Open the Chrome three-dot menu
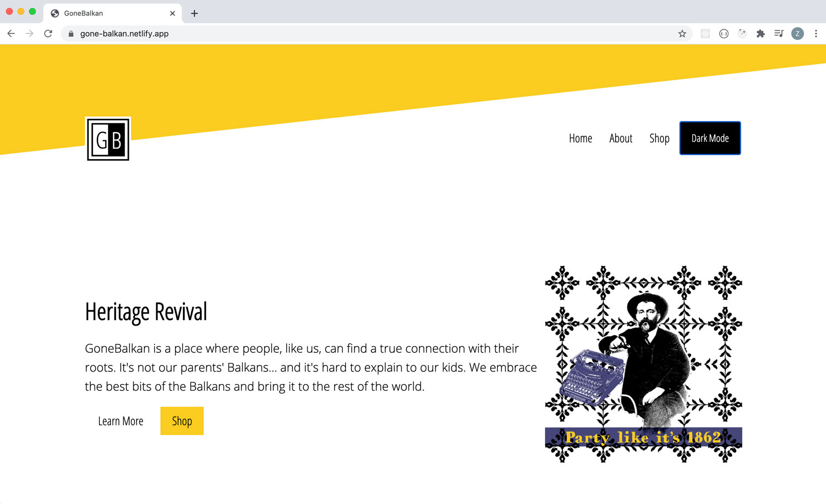Image resolution: width=826 pixels, height=504 pixels. click(816, 34)
